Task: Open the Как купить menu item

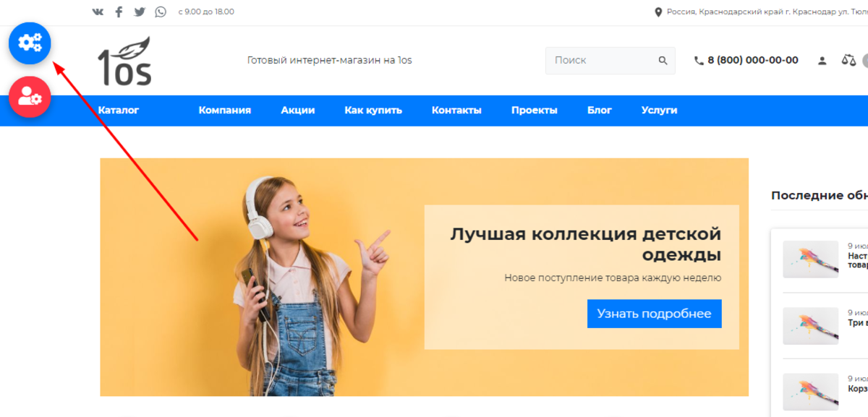Action: (x=373, y=111)
